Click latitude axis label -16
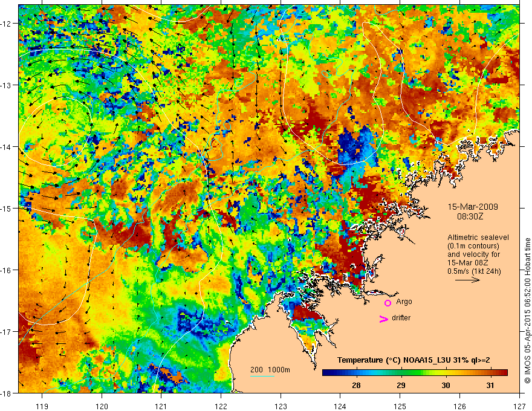 click(x=6, y=270)
